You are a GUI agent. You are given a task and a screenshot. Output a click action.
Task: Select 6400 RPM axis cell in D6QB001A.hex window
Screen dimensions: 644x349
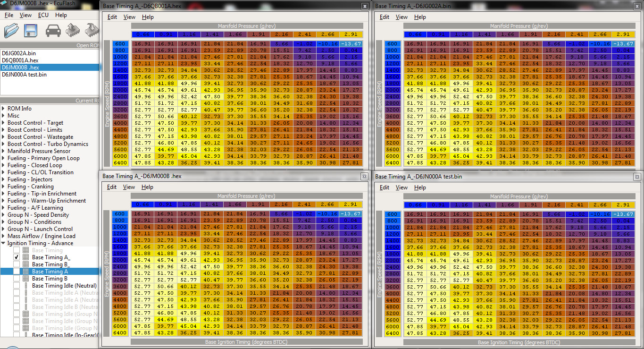click(x=119, y=162)
